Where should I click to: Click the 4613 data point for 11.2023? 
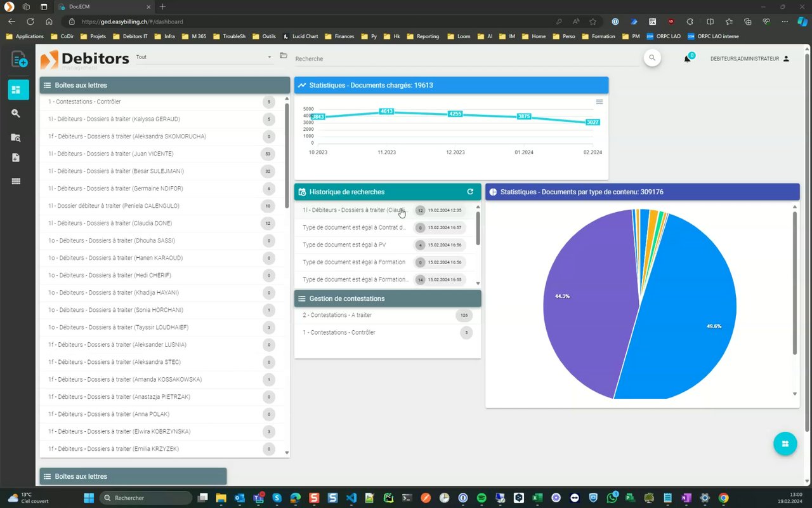(x=386, y=111)
